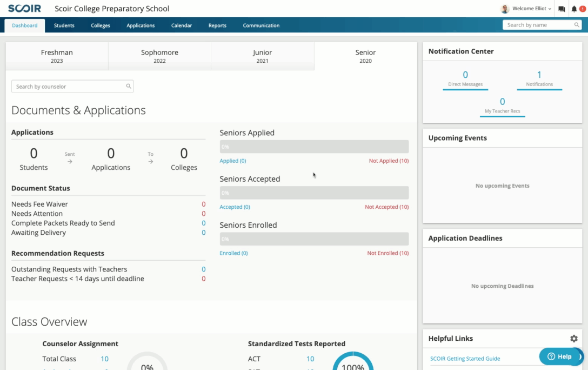Screen dimensions: 588x370
Task: Select the Senior 2020 class tab
Action: tap(366, 56)
